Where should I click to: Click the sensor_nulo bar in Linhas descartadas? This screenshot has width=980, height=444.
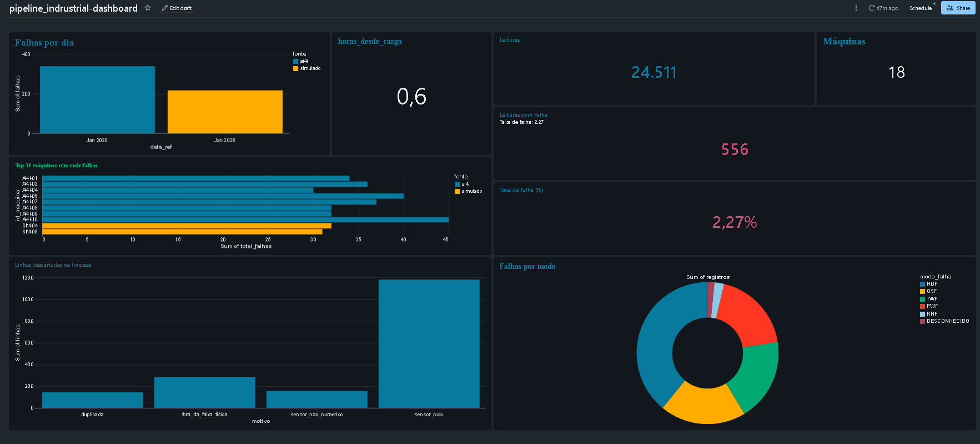click(x=429, y=343)
